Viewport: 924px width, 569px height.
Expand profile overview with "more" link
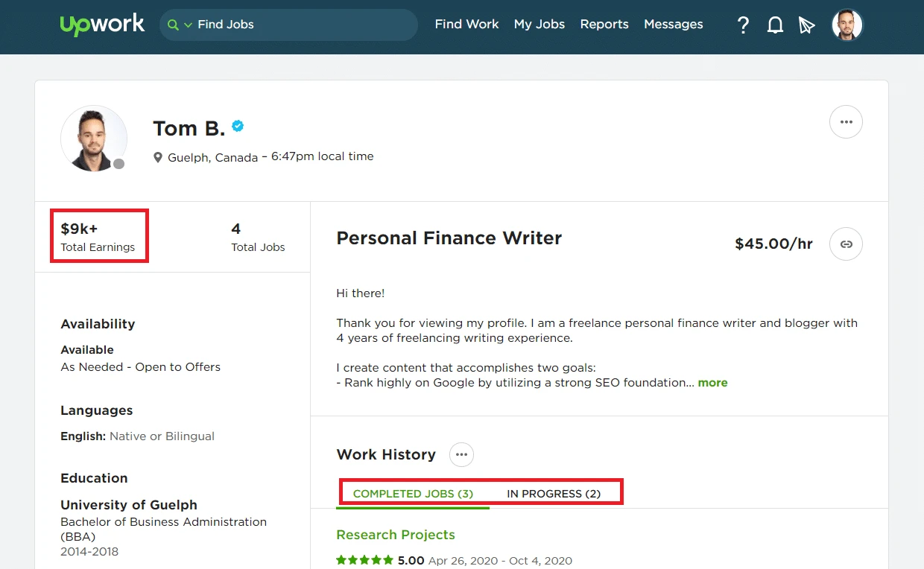[x=712, y=383]
